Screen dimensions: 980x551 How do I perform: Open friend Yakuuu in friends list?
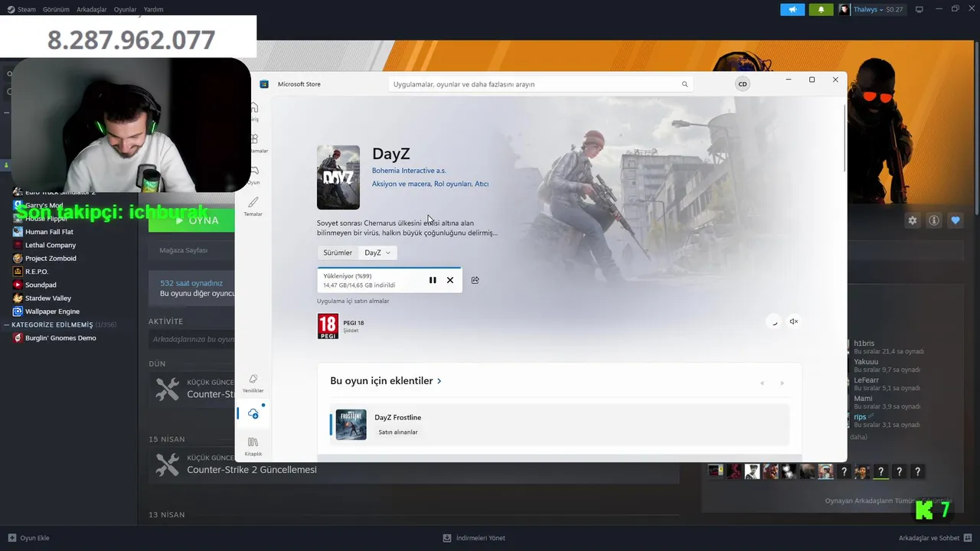tap(866, 362)
